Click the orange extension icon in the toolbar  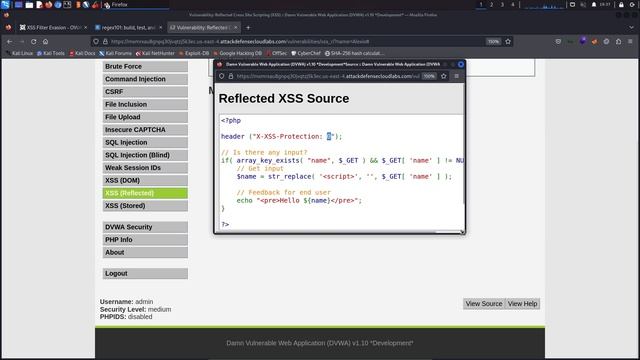[594, 42]
